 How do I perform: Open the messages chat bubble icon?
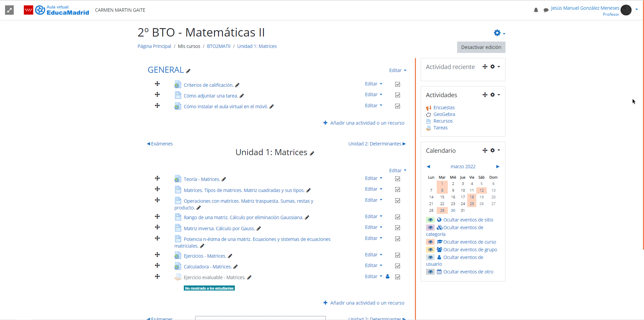[x=546, y=10]
